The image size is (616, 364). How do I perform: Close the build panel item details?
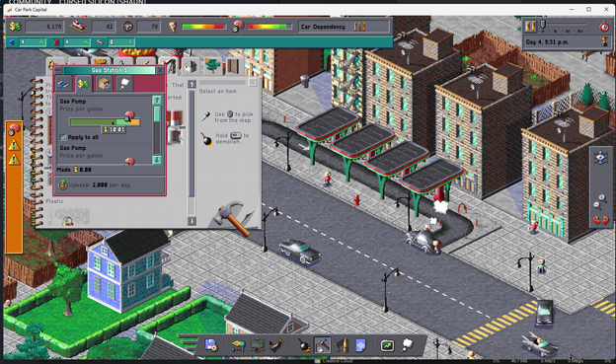tap(253, 82)
